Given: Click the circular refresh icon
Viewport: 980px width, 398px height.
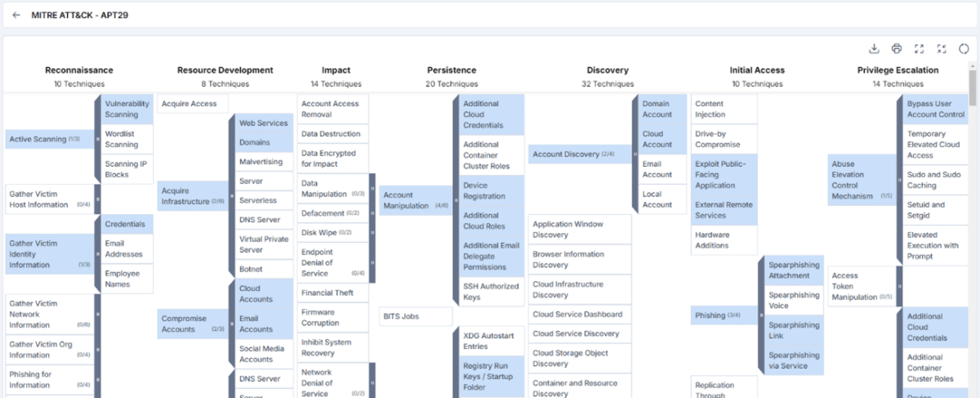Looking at the screenshot, I should pyautogui.click(x=964, y=48).
